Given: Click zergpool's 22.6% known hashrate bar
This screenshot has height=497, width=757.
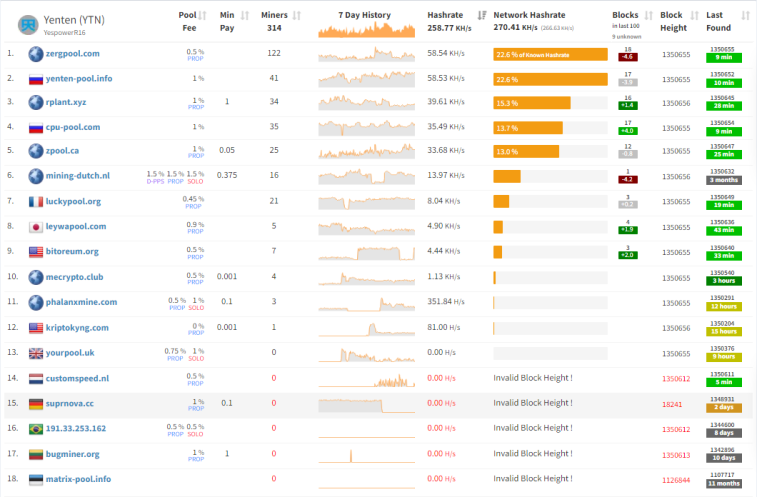Looking at the screenshot, I should (x=550, y=55).
